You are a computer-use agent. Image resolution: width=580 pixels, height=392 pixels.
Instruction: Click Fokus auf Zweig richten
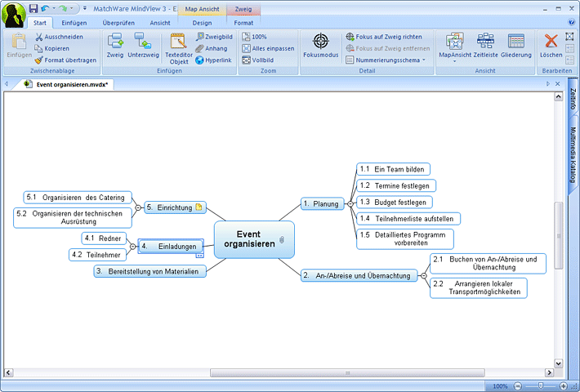point(384,37)
